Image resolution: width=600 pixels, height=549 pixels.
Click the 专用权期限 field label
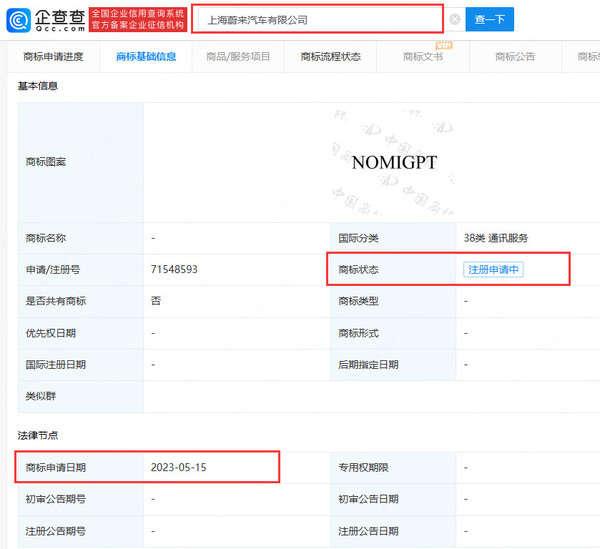click(363, 468)
